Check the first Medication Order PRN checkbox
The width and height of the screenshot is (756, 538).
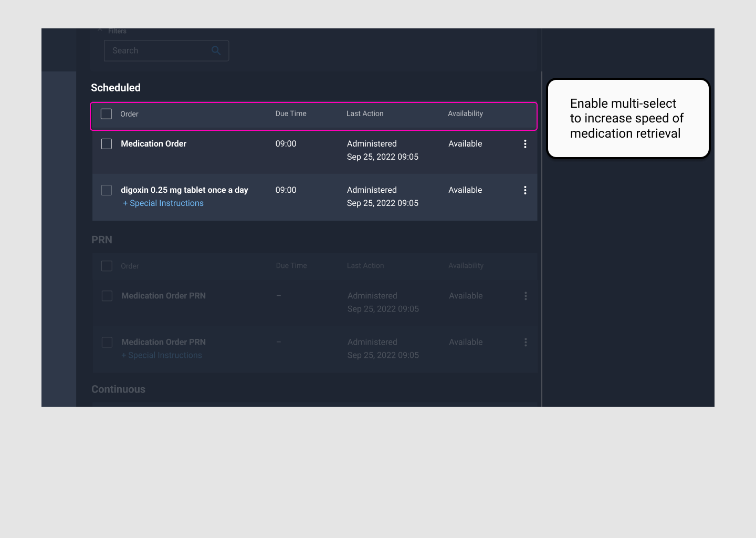pyautogui.click(x=107, y=296)
